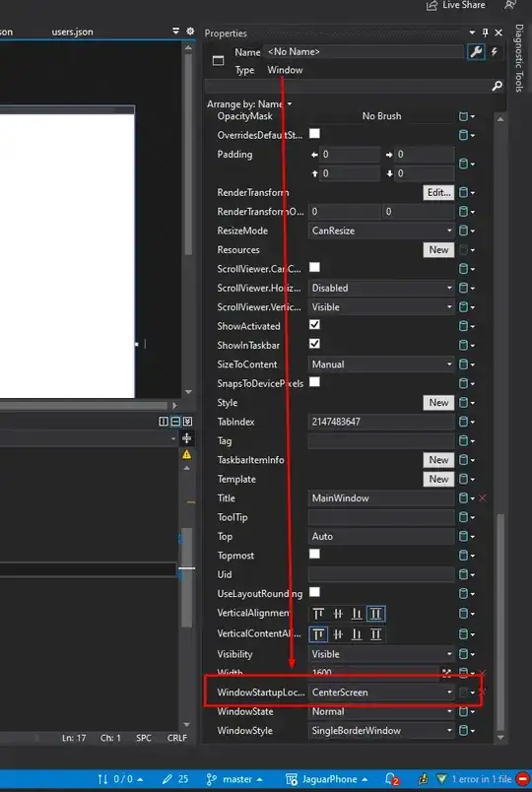The image size is (532, 792).
Task: Click the Title input field
Action: click(x=381, y=498)
